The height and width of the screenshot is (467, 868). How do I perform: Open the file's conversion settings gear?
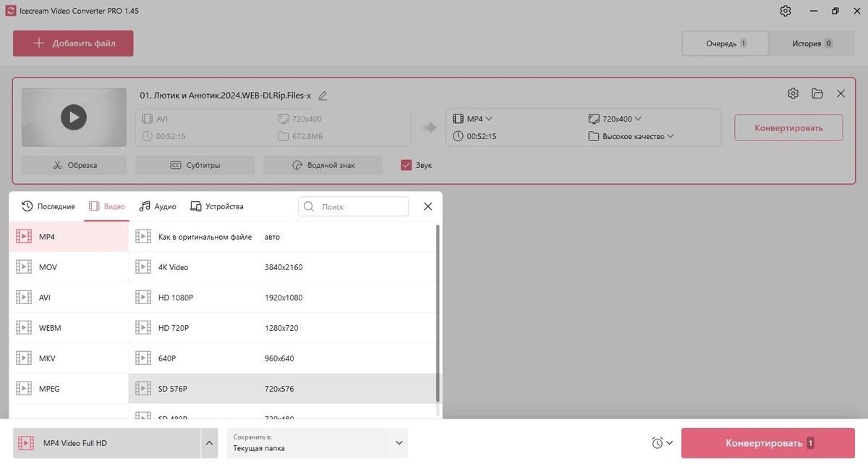click(793, 93)
